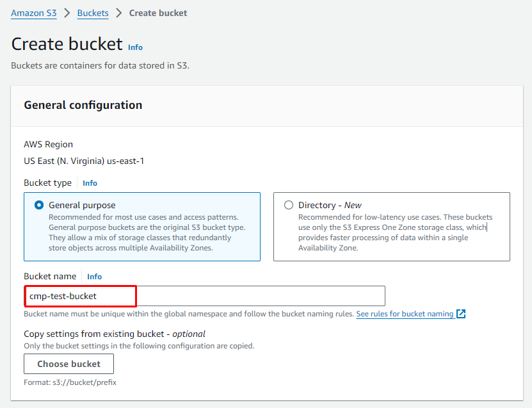Click the Create bucket page heading

[x=67, y=44]
